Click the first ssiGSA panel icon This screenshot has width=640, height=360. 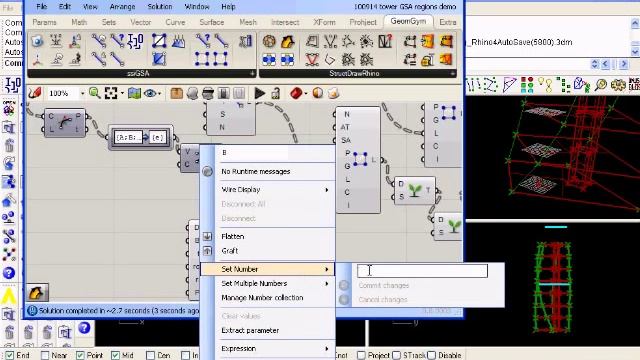pyautogui.click(x=37, y=41)
